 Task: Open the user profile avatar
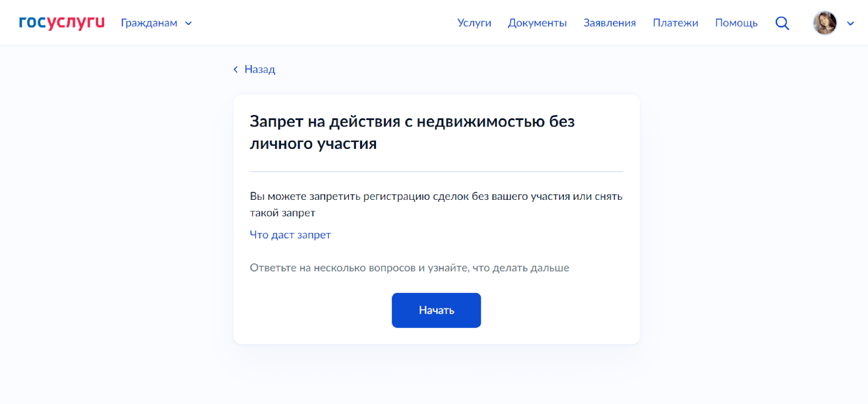pos(825,23)
